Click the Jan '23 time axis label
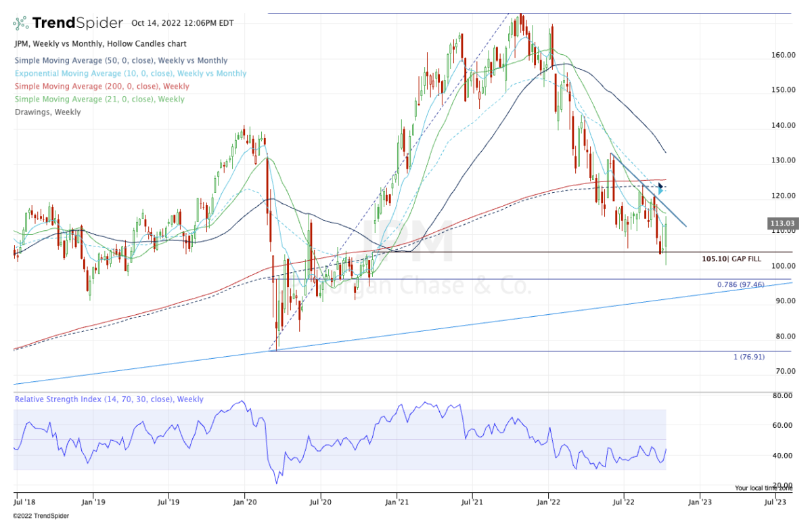This screenshot has height=522, width=812. 699,502
